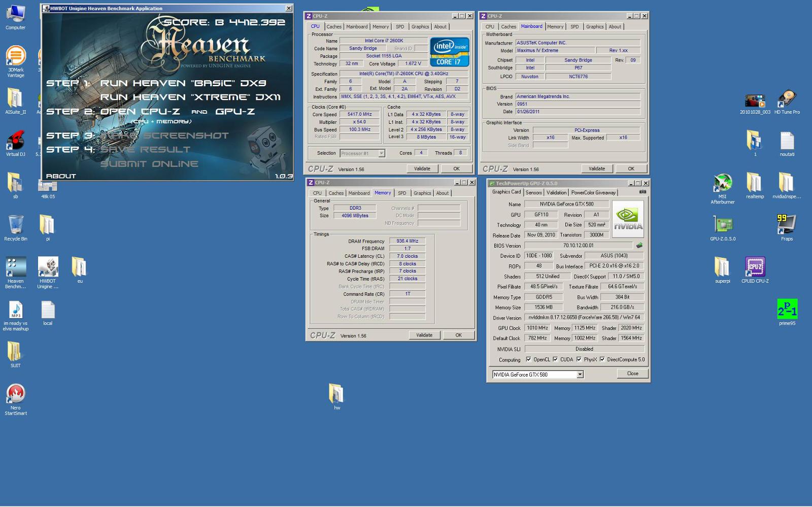The image size is (812, 507).
Task: Click ABOUT in HWBOT Heaven app
Action: [x=61, y=176]
